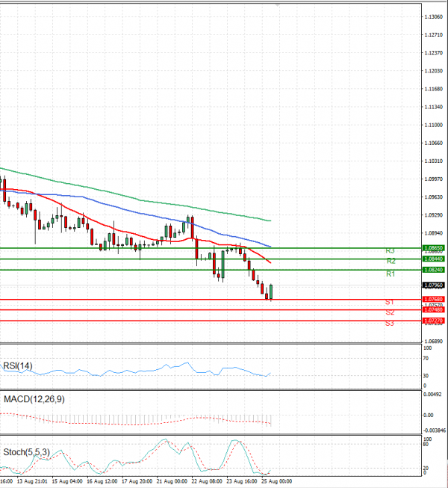Click the 1.12710 price axis value

click(x=433, y=35)
